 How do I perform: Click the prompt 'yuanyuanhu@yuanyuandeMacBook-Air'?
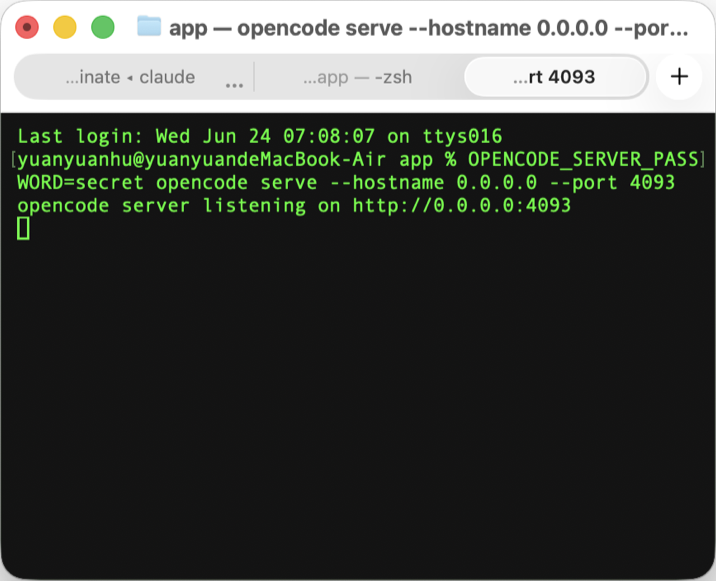201,159
